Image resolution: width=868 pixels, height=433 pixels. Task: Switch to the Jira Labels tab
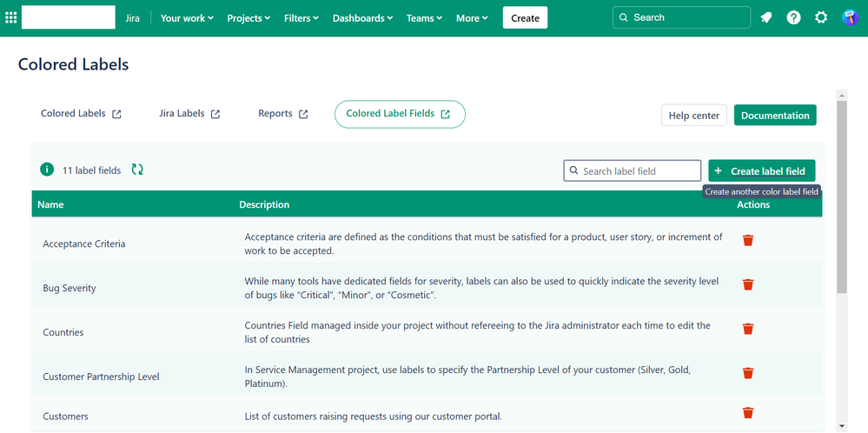[189, 114]
